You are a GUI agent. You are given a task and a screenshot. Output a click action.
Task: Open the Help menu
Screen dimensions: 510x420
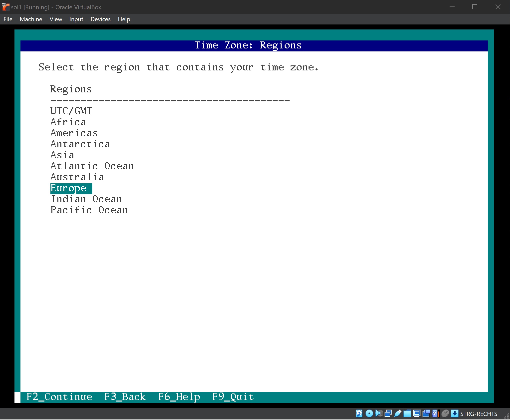coord(124,19)
